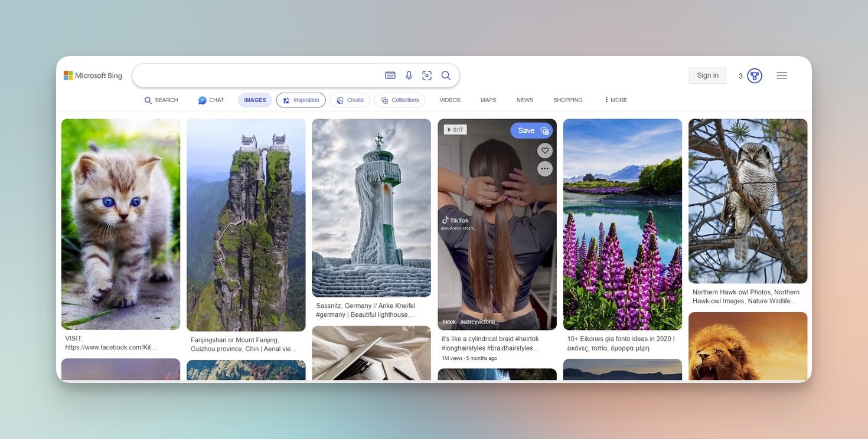Play the 0:17 braid tutorial video
The image size is (868, 439).
[455, 129]
